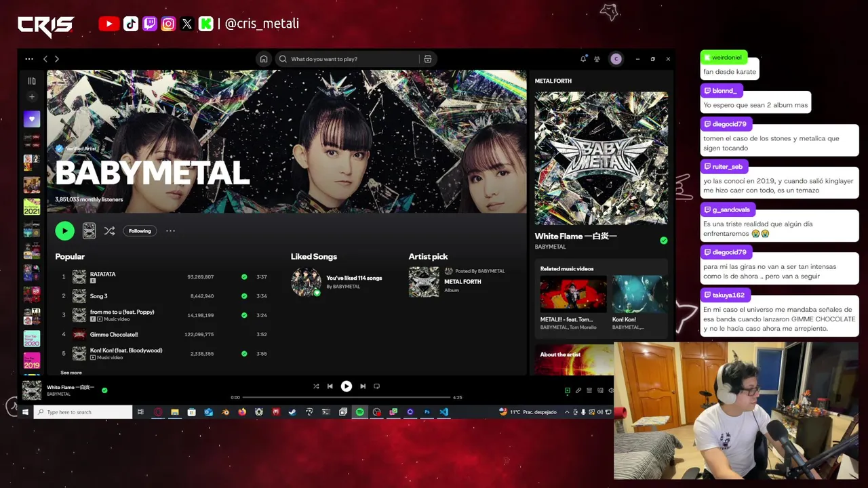The image size is (868, 488).
Task: Click METAL FORTH header in right panel
Action: (x=553, y=81)
